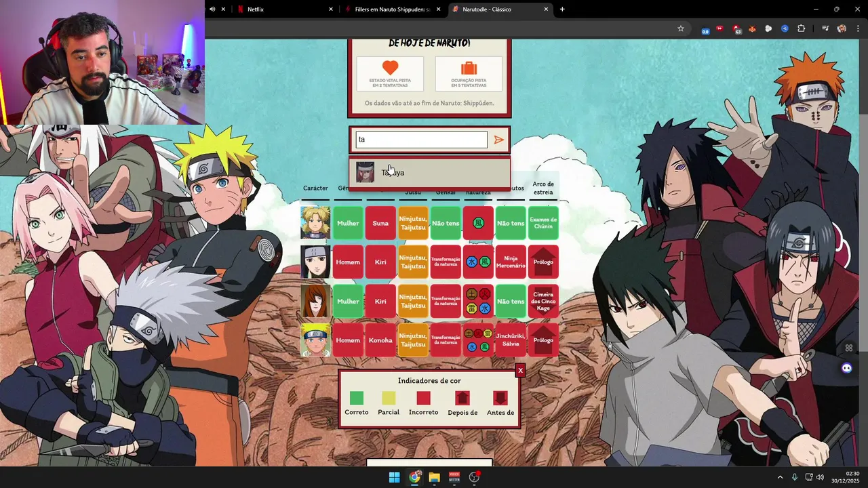868x488 pixels.
Task: Open the Extensions puzzle menu
Action: [x=801, y=28]
